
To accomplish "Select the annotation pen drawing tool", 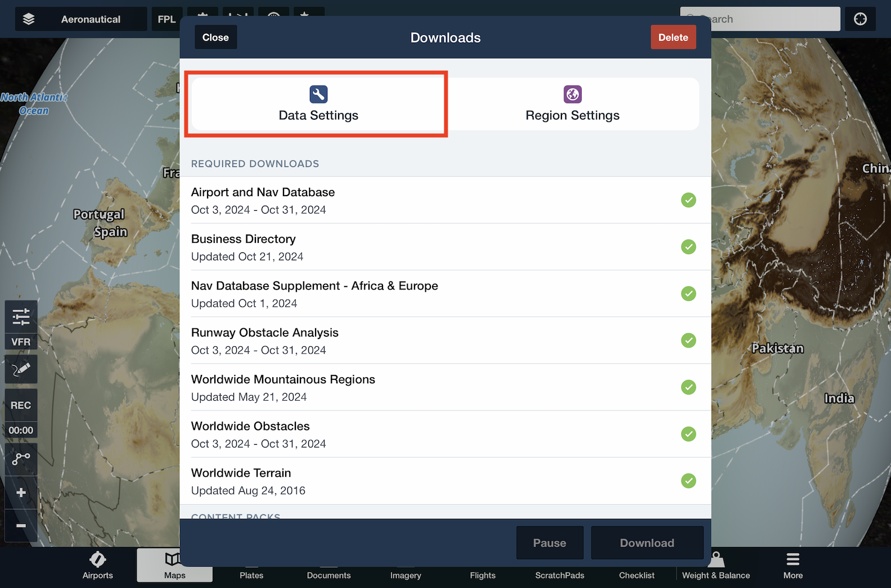I will pos(21,369).
